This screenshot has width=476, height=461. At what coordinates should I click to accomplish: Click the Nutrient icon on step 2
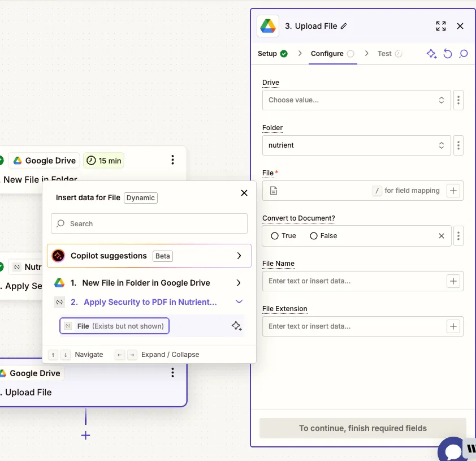(x=60, y=301)
